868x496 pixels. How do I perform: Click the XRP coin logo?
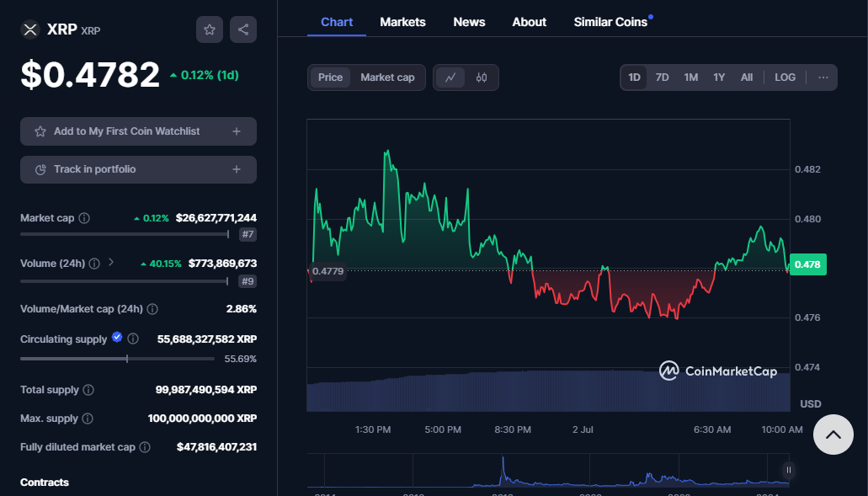[30, 29]
